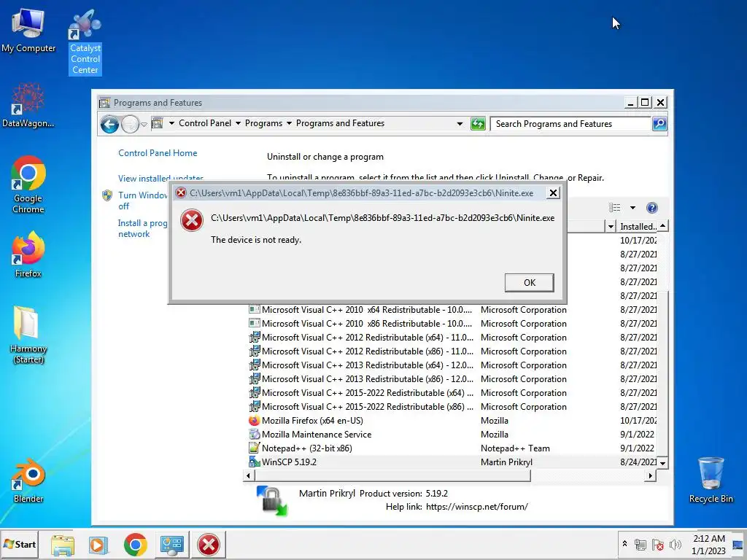Open Control Panel Home link
The image size is (747, 560).
[x=158, y=153]
